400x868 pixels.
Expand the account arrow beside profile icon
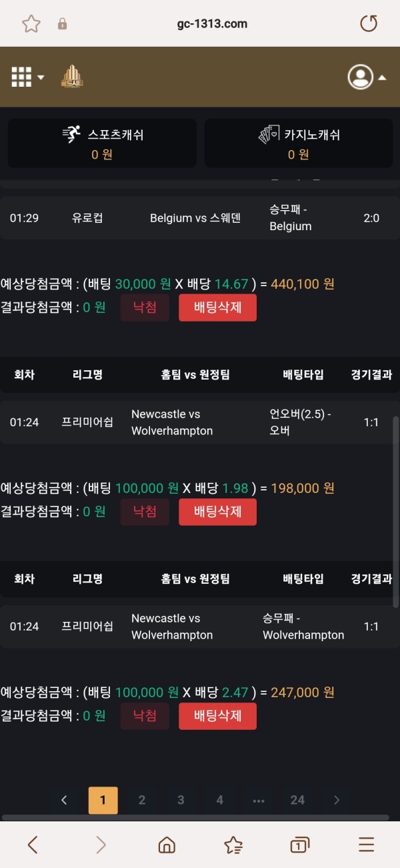[x=382, y=77]
